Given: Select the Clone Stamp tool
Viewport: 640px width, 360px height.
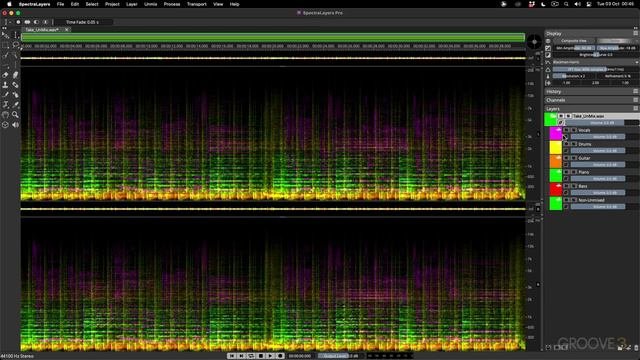Looking at the screenshot, I should [5, 85].
